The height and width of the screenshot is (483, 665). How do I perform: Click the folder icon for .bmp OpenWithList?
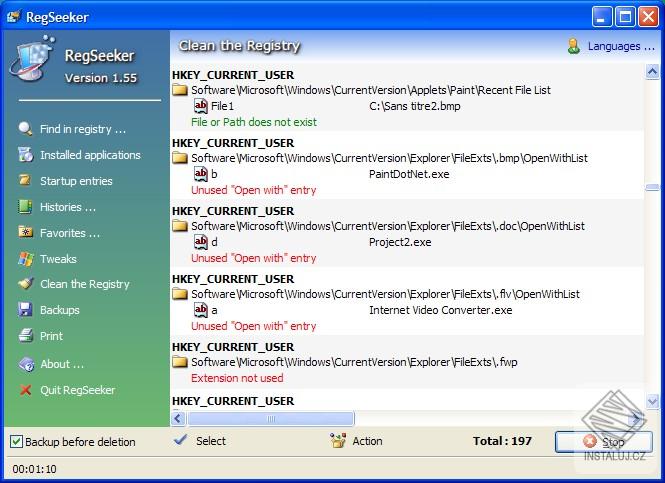click(180, 158)
